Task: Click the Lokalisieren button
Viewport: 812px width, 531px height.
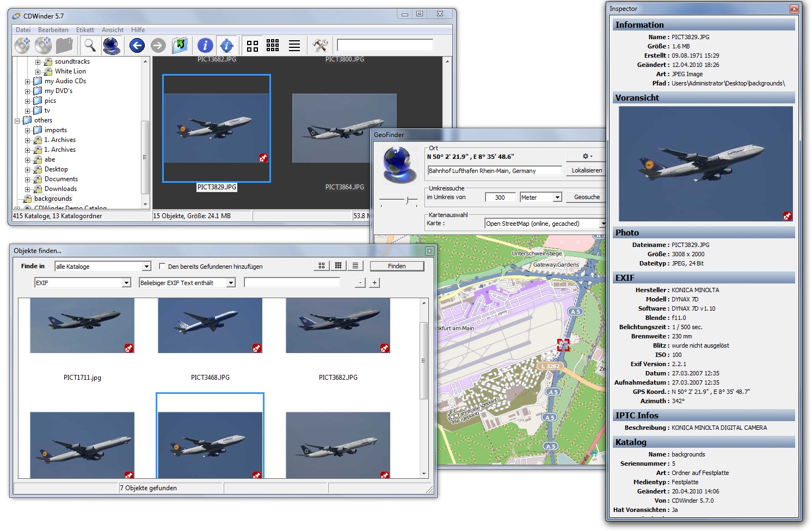Action: pyautogui.click(x=587, y=170)
